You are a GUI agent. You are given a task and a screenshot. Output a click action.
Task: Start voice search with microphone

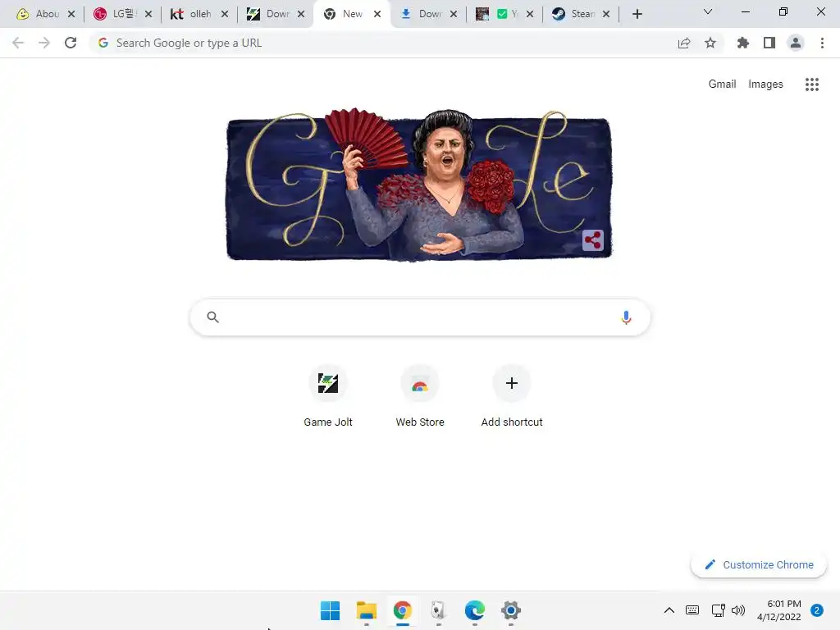click(x=626, y=317)
